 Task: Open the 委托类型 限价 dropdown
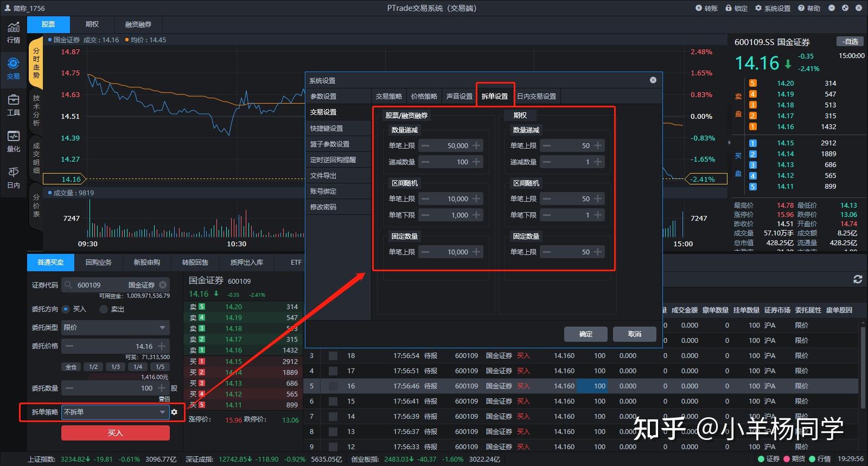click(115, 327)
